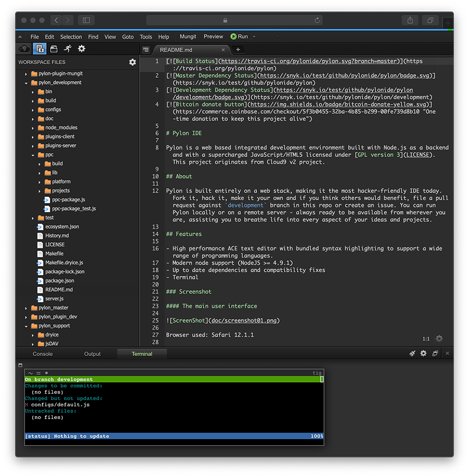Image resolution: width=469 pixels, height=476 pixels.
Task: Open the preferences gear in side toolbar
Action: (81, 48)
